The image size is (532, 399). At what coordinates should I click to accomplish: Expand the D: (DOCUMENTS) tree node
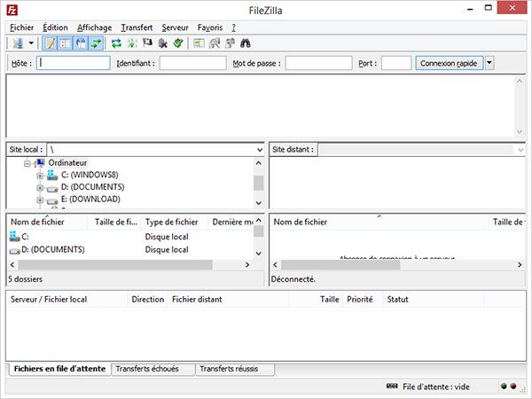[x=40, y=188]
